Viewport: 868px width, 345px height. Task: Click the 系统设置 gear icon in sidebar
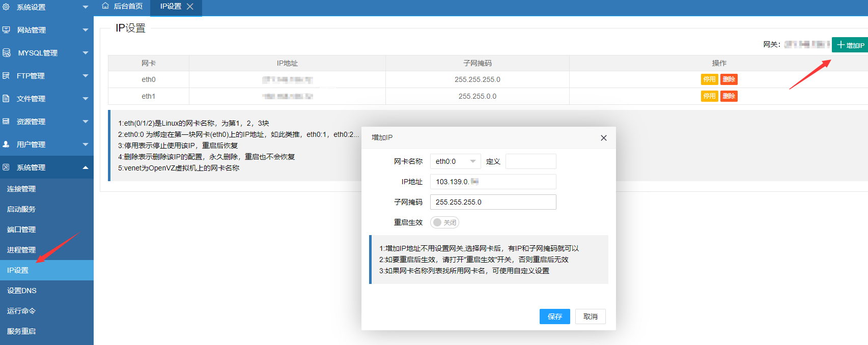point(6,7)
